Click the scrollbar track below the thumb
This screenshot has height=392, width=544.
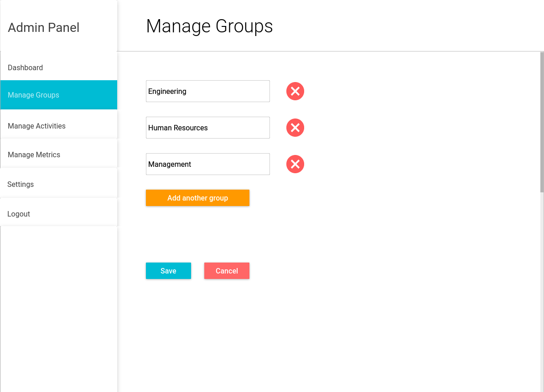(542, 292)
